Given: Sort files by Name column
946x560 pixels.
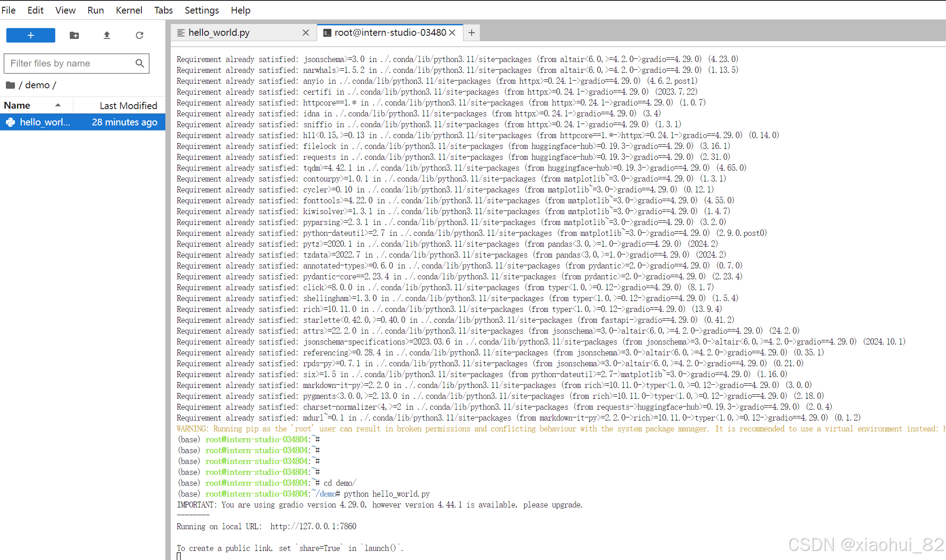Looking at the screenshot, I should pyautogui.click(x=17, y=105).
